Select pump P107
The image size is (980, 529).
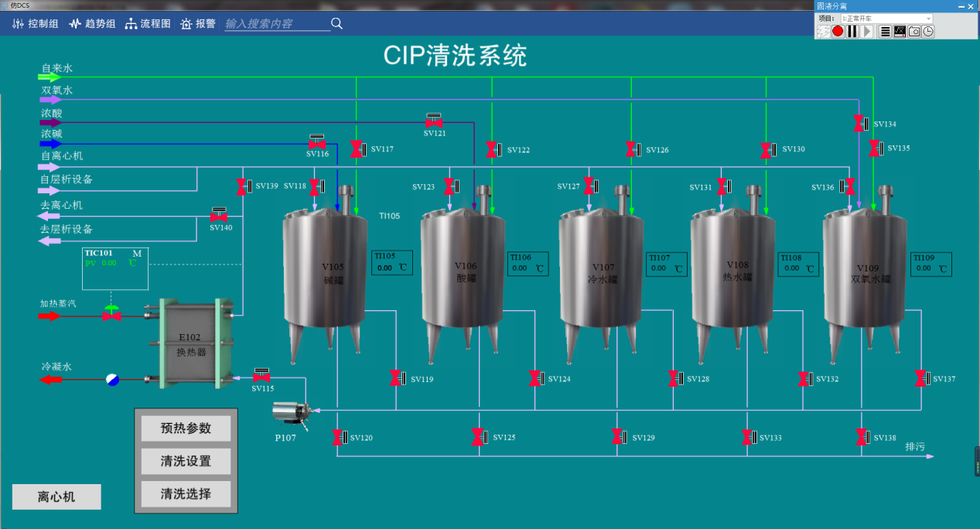294,414
